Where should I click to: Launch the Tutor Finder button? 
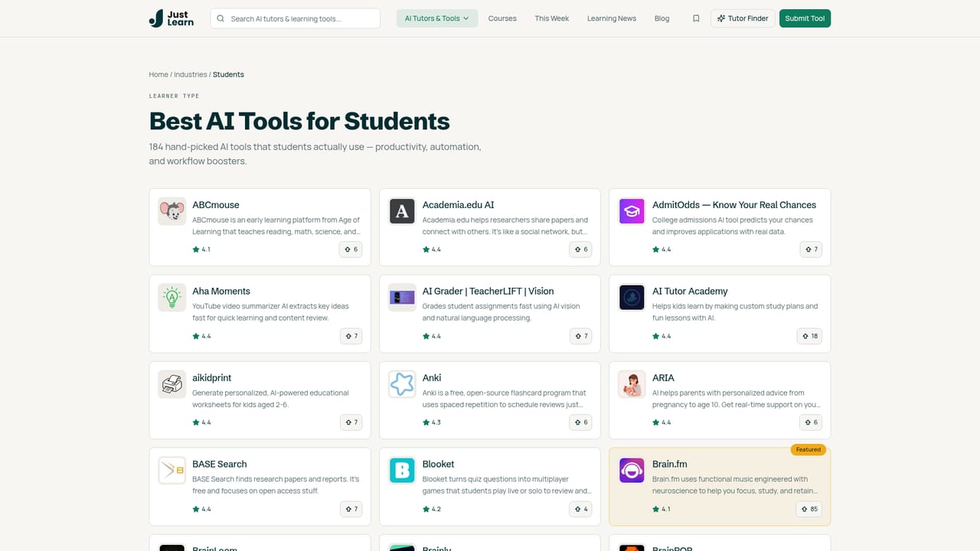click(743, 18)
